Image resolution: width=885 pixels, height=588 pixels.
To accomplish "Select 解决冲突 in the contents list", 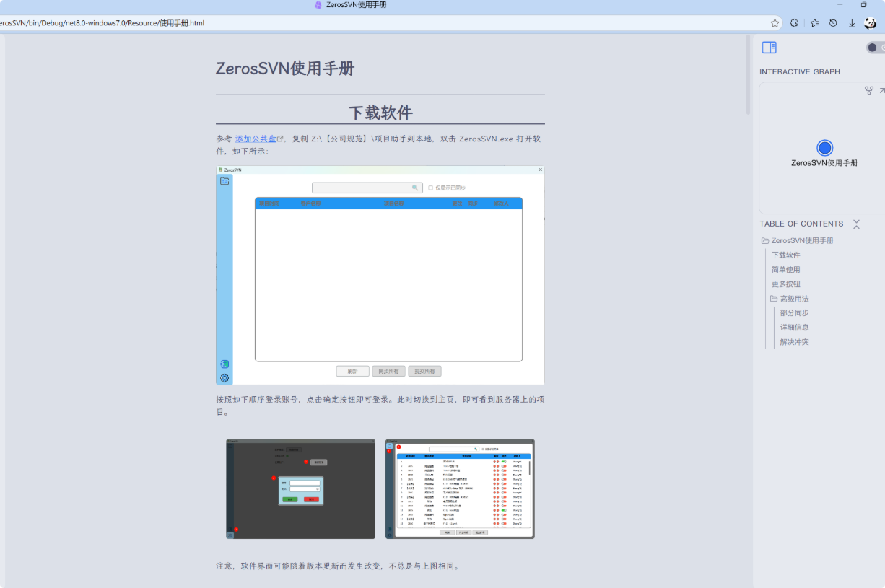I will click(x=794, y=342).
